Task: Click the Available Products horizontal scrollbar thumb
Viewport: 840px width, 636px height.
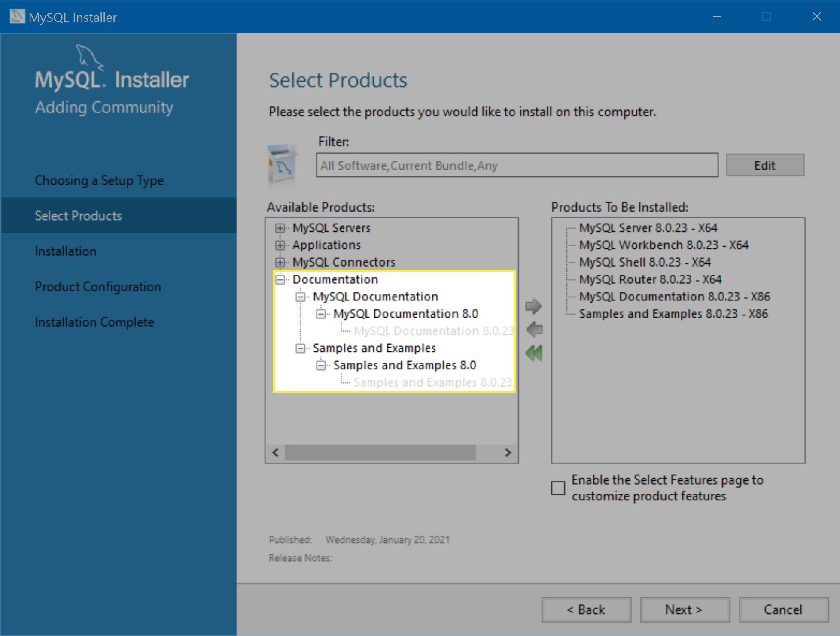Action: [x=380, y=452]
